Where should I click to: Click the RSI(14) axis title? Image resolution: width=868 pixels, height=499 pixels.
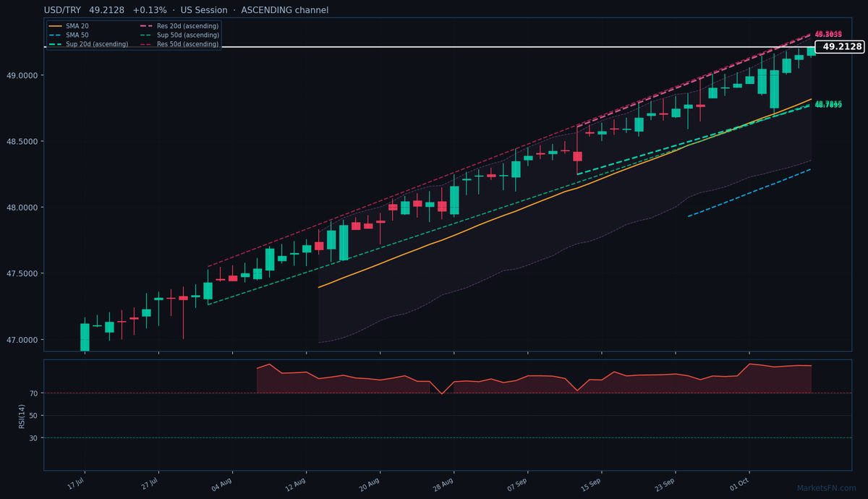point(22,415)
